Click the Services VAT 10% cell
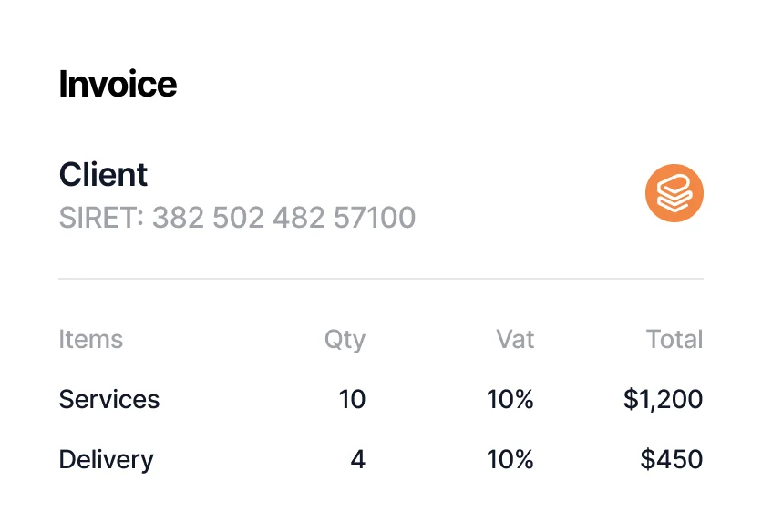Screen dimensions: 762x532 pos(510,399)
